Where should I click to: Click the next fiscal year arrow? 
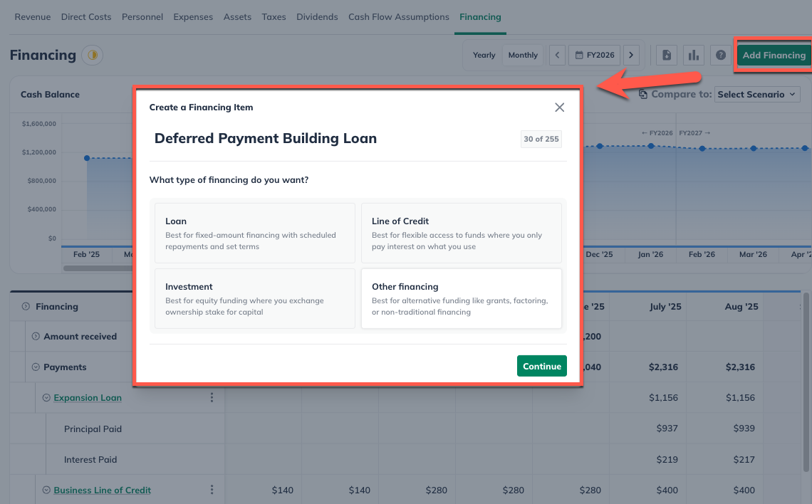tap(631, 55)
